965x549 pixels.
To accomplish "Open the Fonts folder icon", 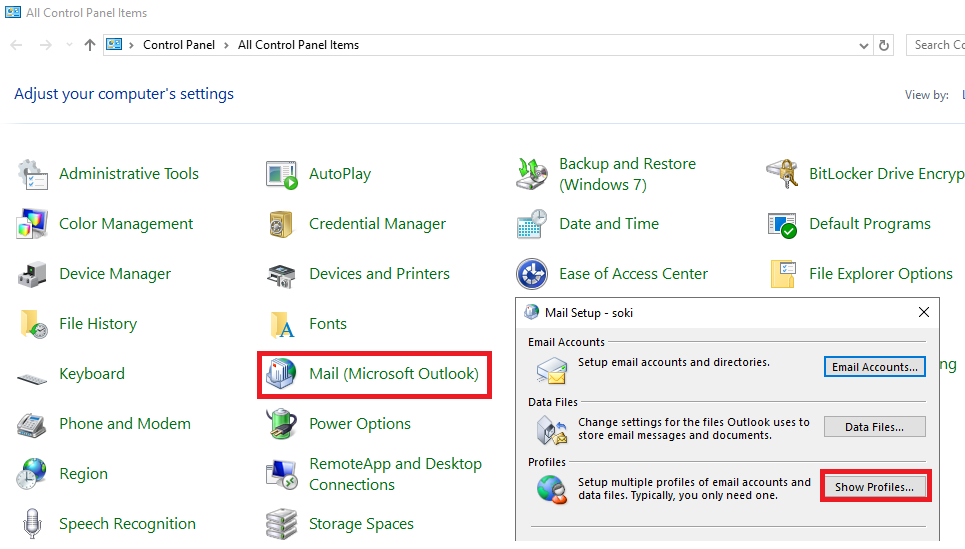I will tap(282, 324).
